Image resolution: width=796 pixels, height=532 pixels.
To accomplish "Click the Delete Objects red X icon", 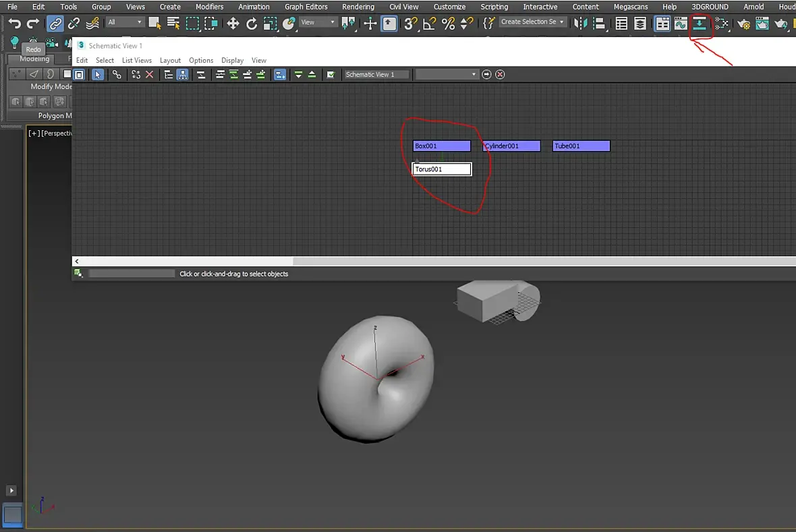I will 149,75.
